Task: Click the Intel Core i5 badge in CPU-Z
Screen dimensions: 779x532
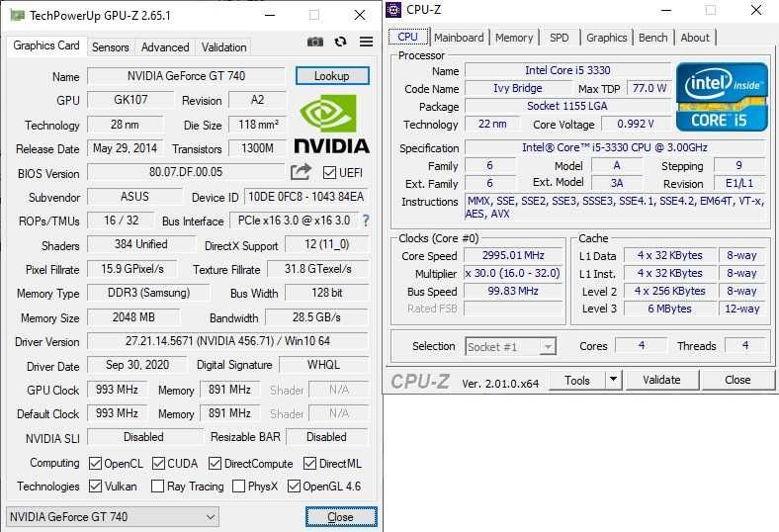Action: (722, 97)
